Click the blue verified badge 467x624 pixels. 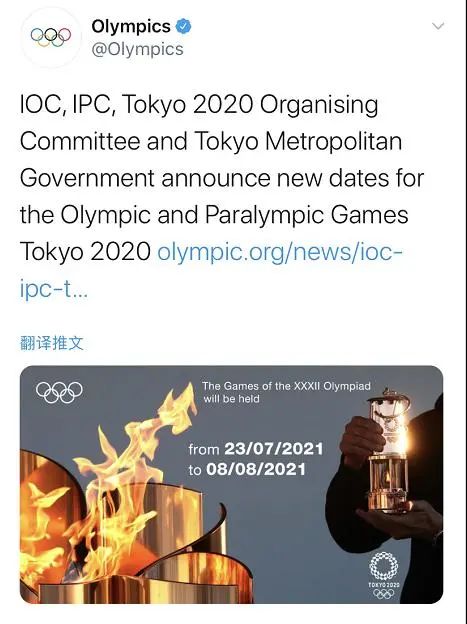184,26
